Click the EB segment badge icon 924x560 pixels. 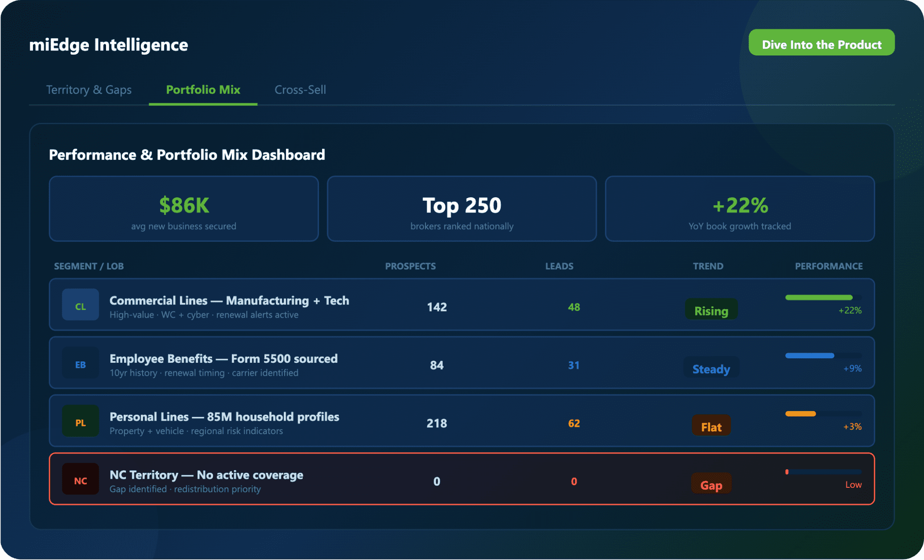[x=80, y=363]
